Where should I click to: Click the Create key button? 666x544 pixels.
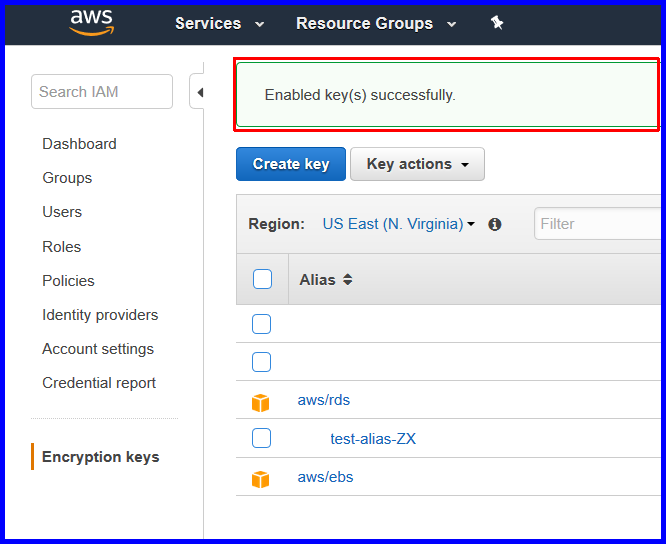[291, 164]
